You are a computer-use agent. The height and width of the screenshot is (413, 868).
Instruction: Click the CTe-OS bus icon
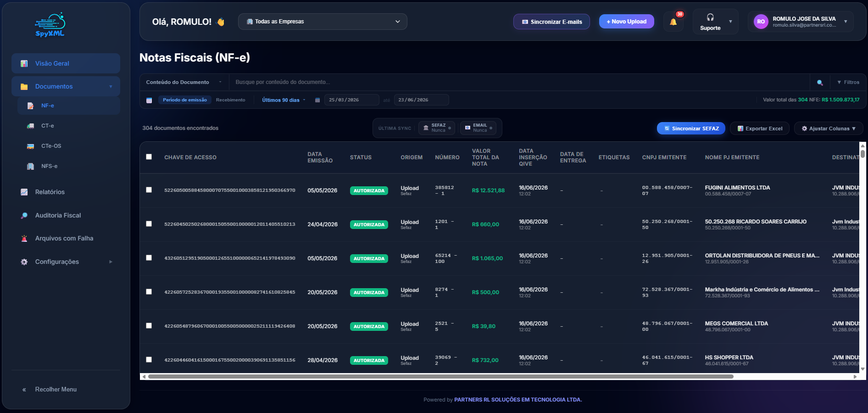[x=30, y=146]
